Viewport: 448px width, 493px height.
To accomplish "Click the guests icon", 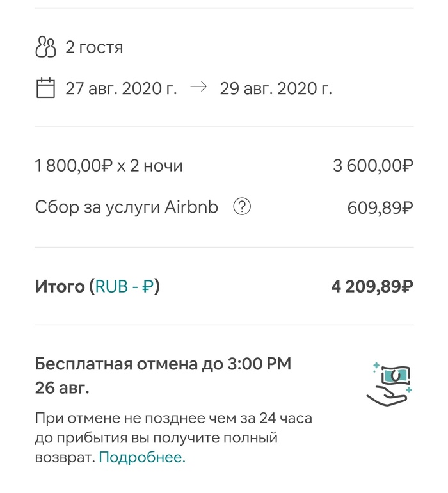I will click(x=45, y=47).
